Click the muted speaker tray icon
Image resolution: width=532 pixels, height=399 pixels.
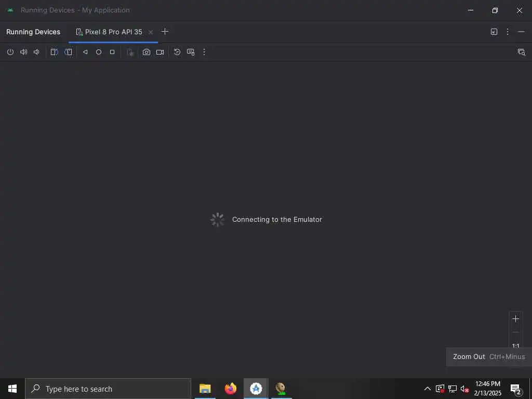(x=464, y=389)
